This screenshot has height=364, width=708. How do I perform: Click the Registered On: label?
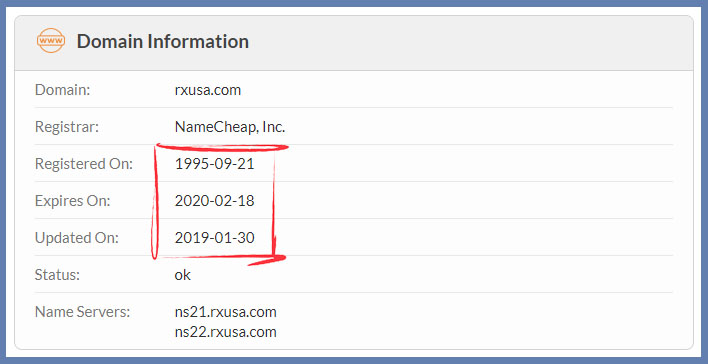(84, 163)
